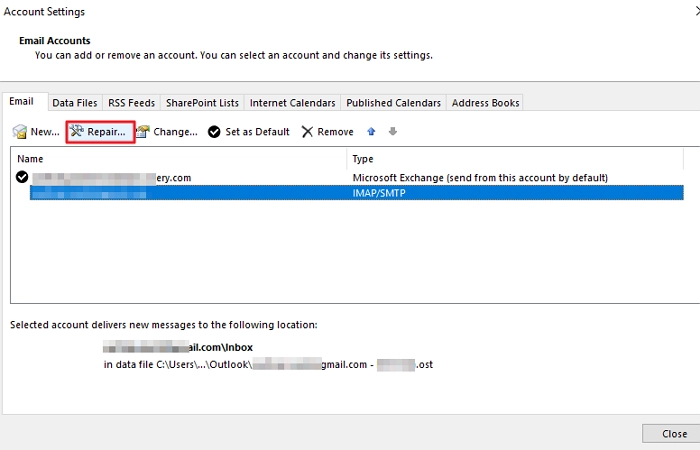Click the .ost data file path text
The height and width of the screenshot is (450, 700).
(268, 365)
